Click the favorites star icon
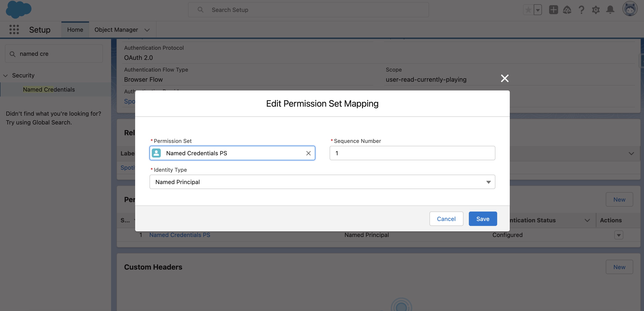 528,10
